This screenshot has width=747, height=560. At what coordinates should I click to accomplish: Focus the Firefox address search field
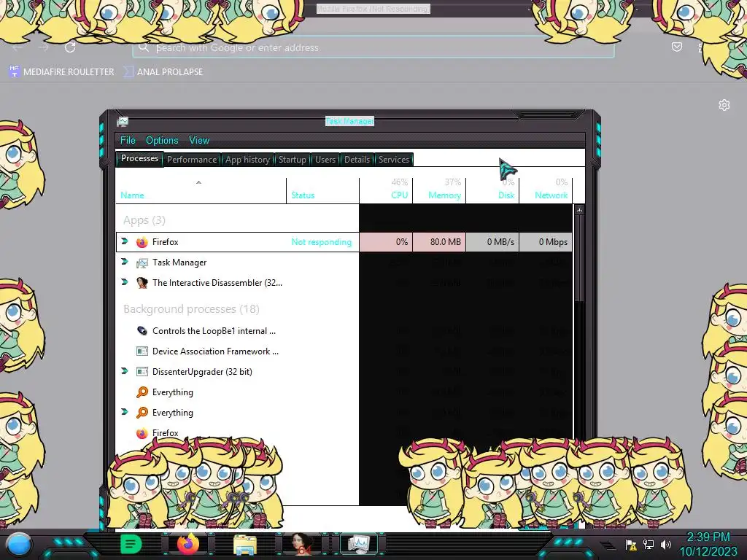coord(373,47)
